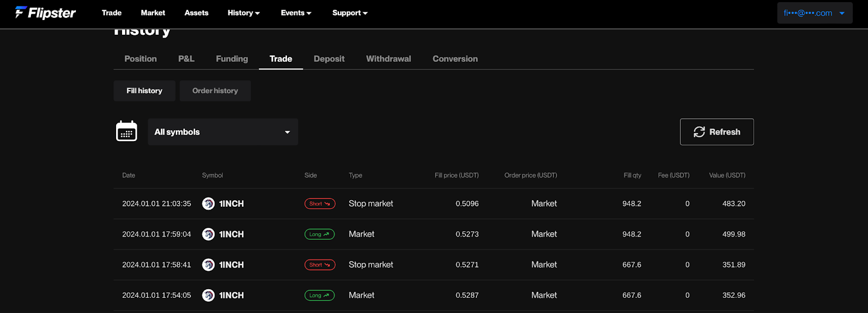Open the calendar date picker

tap(126, 131)
